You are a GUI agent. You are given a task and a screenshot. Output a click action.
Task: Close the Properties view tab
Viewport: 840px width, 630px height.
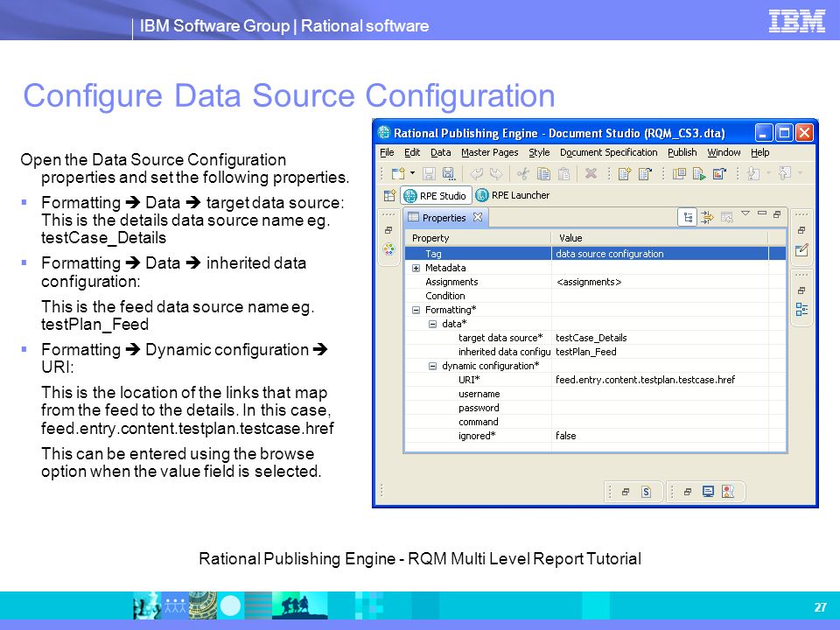(x=478, y=217)
